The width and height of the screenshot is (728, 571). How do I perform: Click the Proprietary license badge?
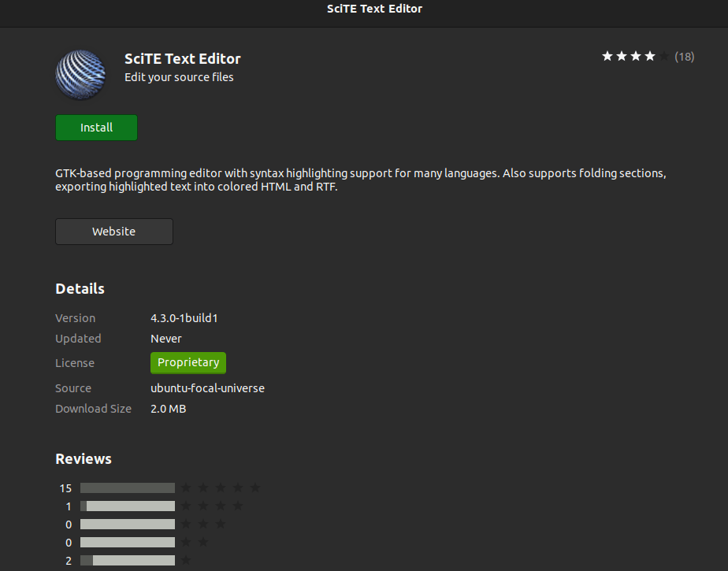point(188,362)
